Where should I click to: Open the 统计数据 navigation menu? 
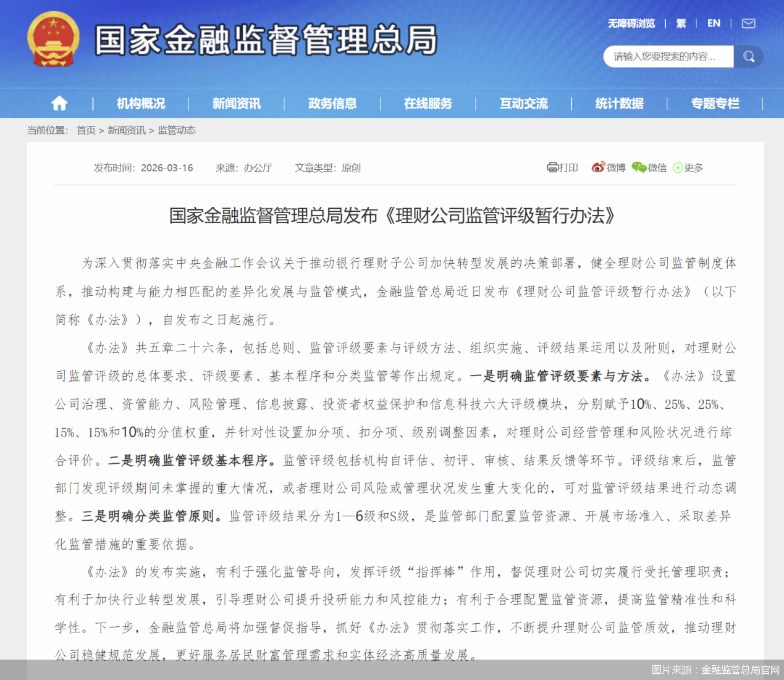[619, 103]
